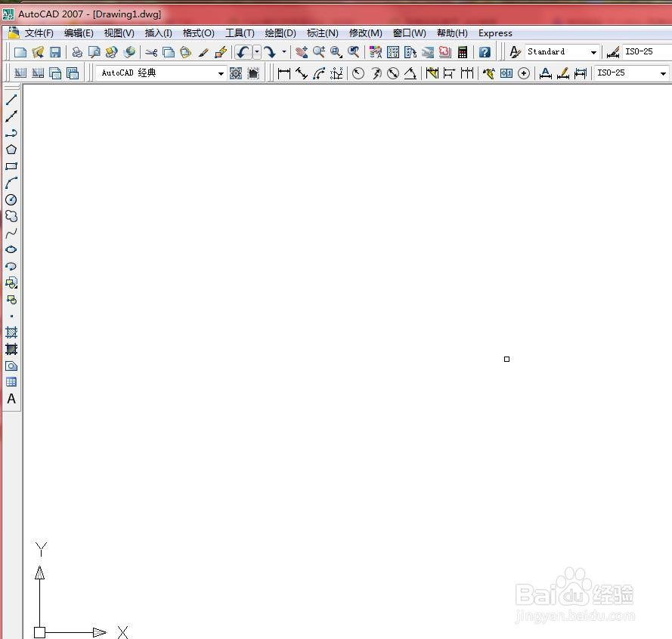Open the undo history dropdown arrow

[x=257, y=52]
